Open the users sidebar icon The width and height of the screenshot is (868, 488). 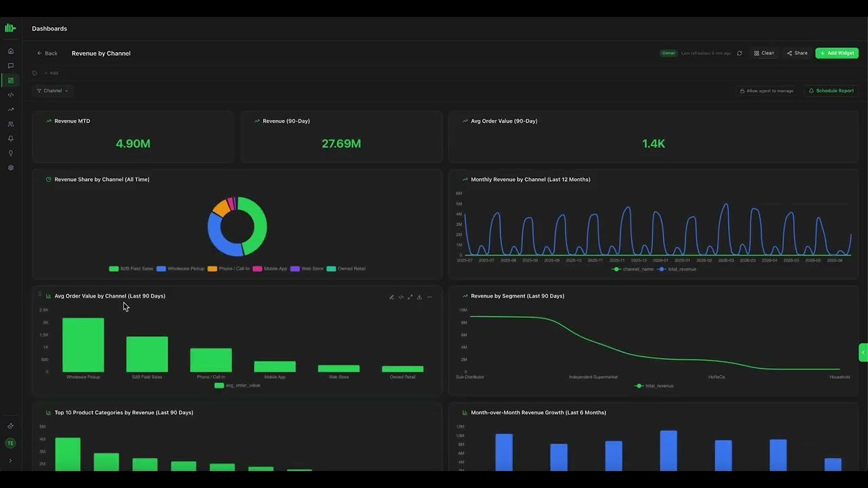tap(10, 124)
